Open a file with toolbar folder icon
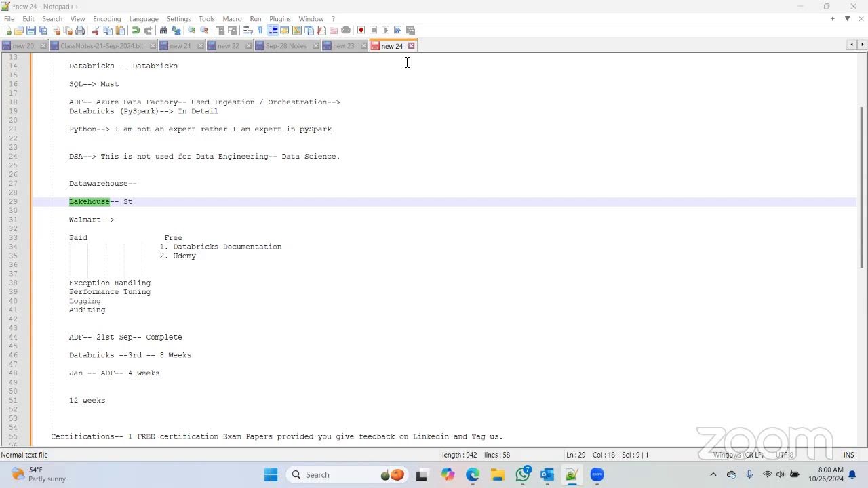This screenshot has height=488, width=868. point(19,30)
